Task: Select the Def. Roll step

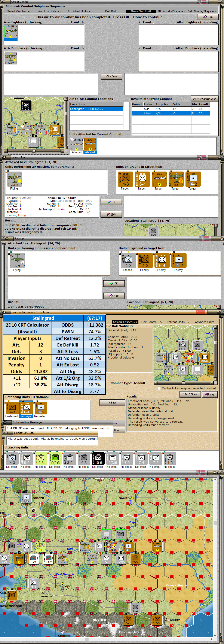Action: [110, 11]
